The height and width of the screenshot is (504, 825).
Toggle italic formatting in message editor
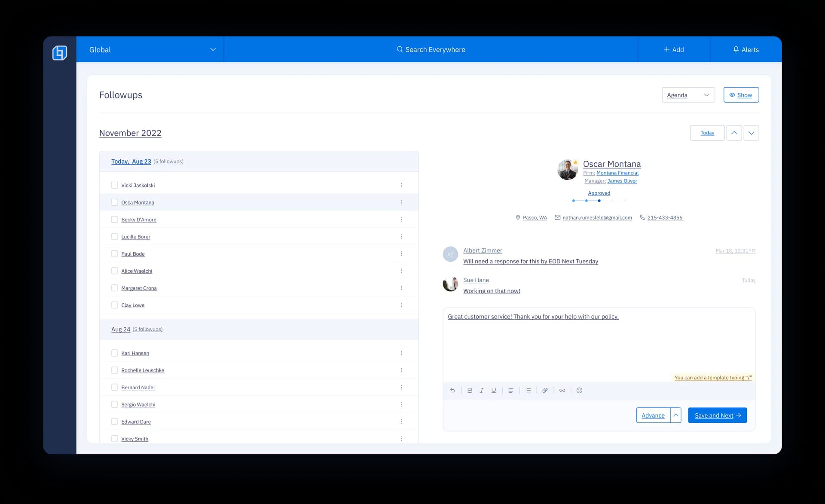coord(482,390)
